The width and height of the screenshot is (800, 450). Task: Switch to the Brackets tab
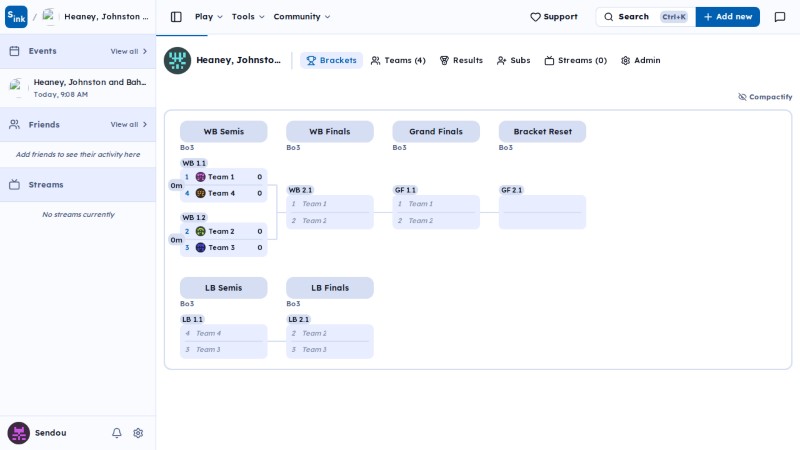(331, 60)
